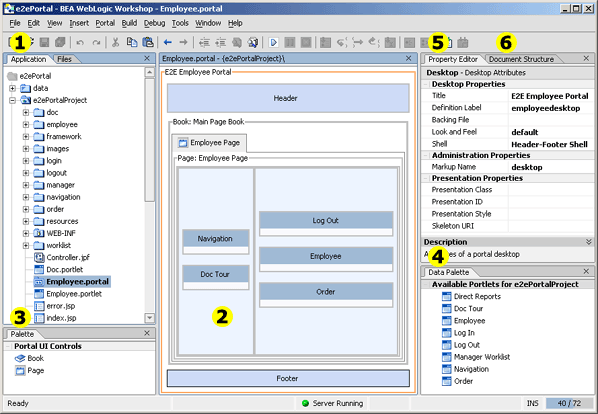Click the INS status bar entry
This screenshot has height=414, width=598.
[x=532, y=403]
